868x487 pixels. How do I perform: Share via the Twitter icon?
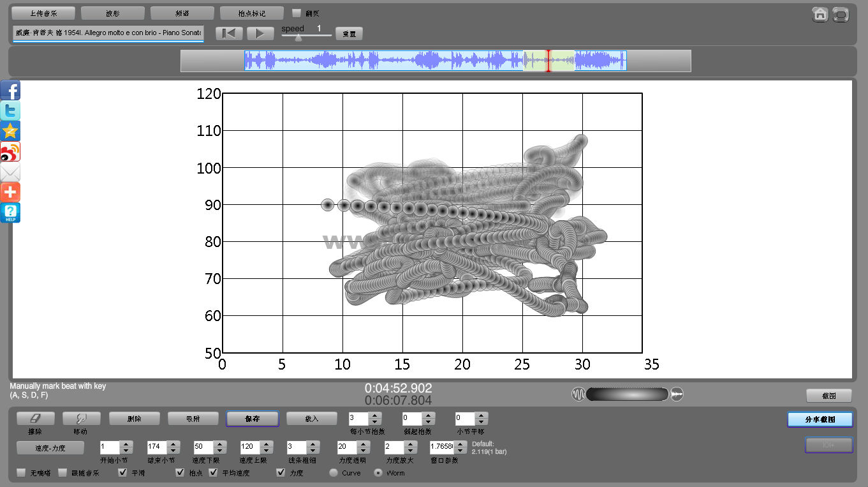click(10, 111)
